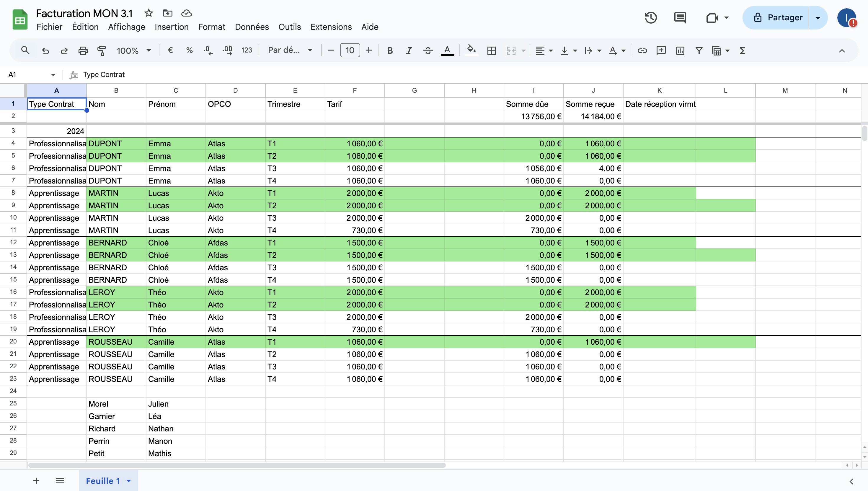Click the insert chart icon

(680, 50)
